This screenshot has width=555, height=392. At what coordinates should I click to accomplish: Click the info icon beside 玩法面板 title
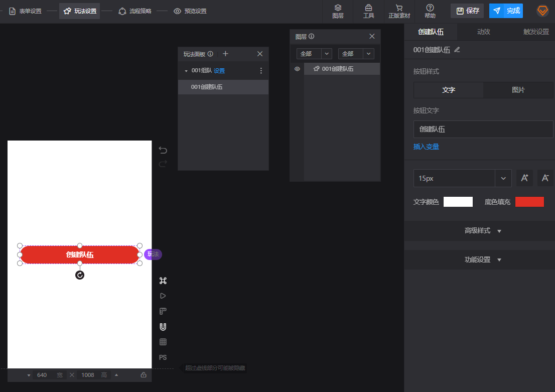coord(210,54)
